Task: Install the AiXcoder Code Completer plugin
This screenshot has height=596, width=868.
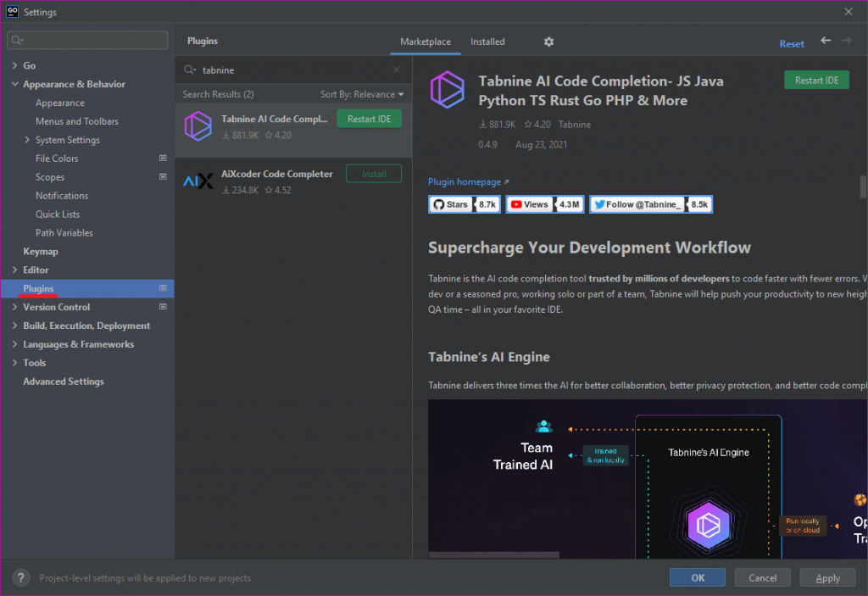Action: coord(375,174)
